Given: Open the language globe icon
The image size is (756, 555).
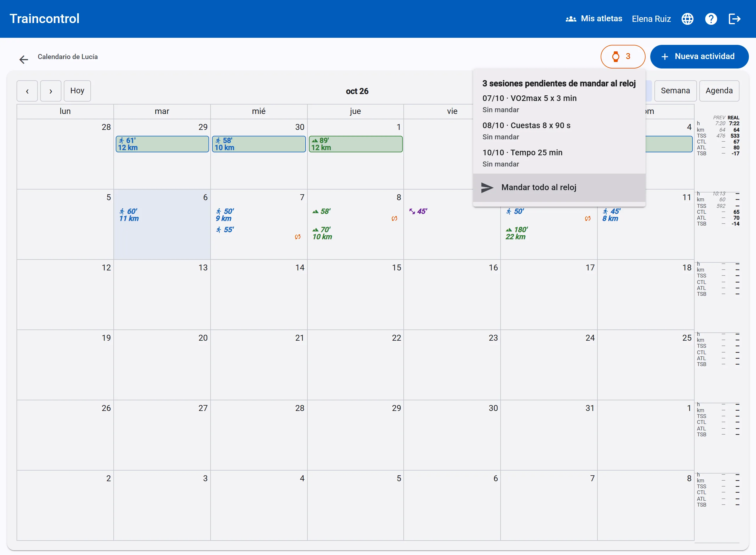Looking at the screenshot, I should pyautogui.click(x=687, y=19).
